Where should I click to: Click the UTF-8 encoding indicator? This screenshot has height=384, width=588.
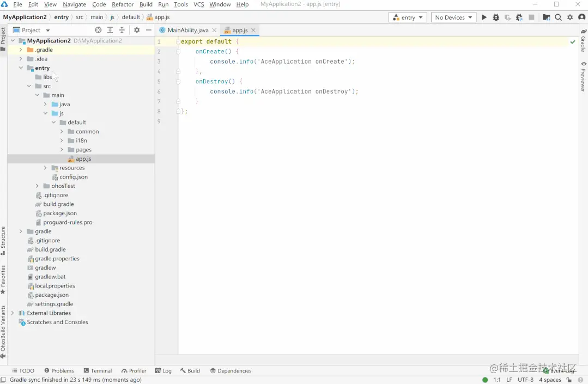(x=525, y=380)
